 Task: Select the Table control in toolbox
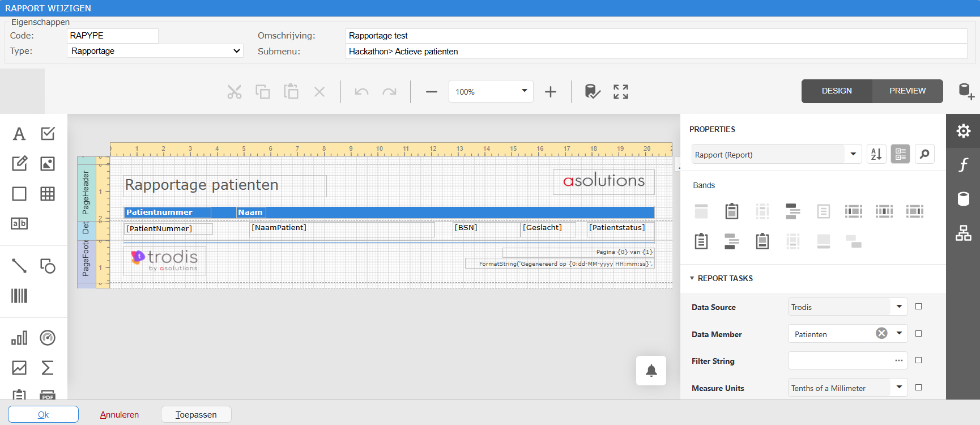(x=48, y=194)
